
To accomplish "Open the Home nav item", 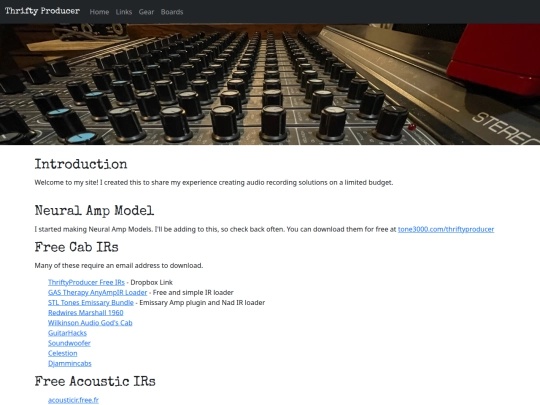I will [x=99, y=12].
